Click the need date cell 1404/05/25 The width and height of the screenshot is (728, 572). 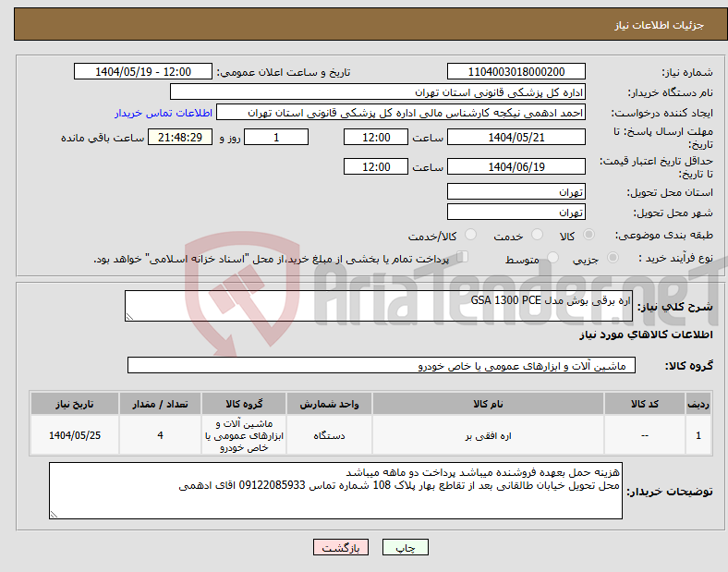tap(75, 435)
